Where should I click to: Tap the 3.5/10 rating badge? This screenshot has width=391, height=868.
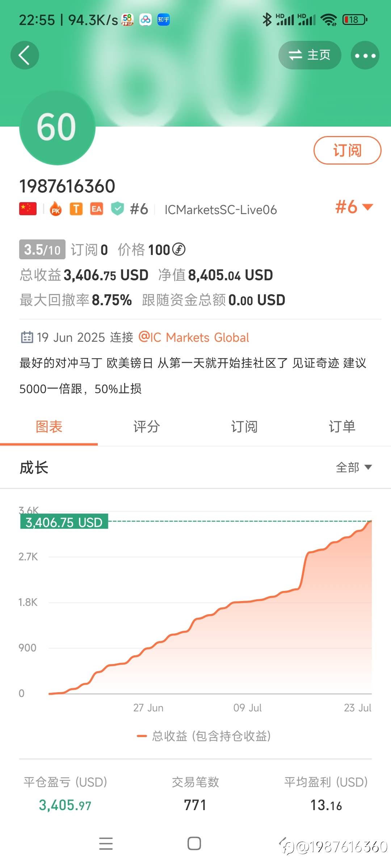42,250
